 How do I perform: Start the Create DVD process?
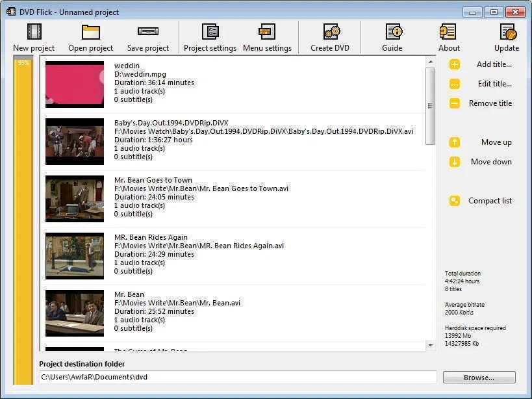point(330,36)
